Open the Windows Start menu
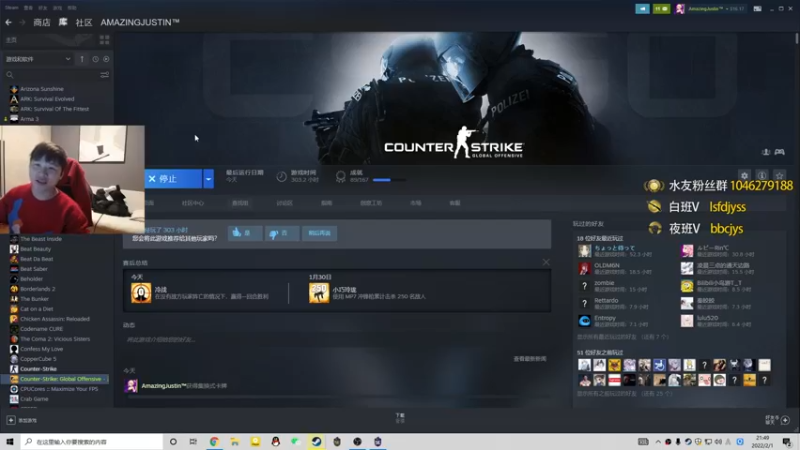Image resolution: width=800 pixels, height=450 pixels. pos(10,441)
